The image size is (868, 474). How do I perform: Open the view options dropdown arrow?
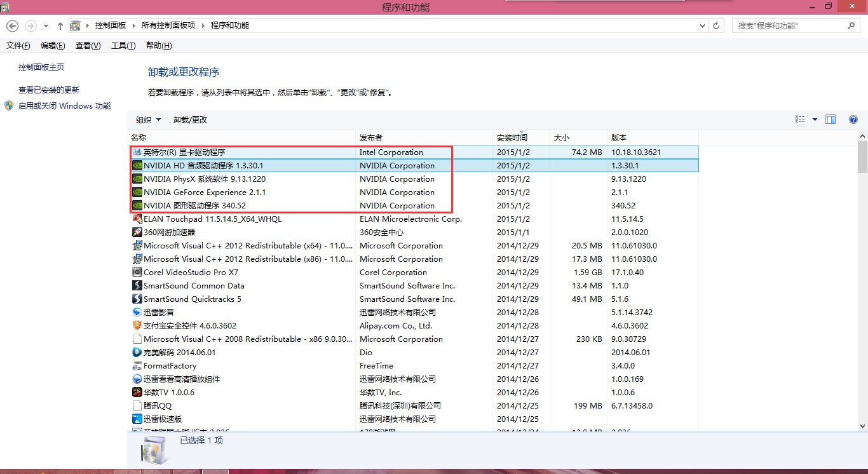click(815, 119)
